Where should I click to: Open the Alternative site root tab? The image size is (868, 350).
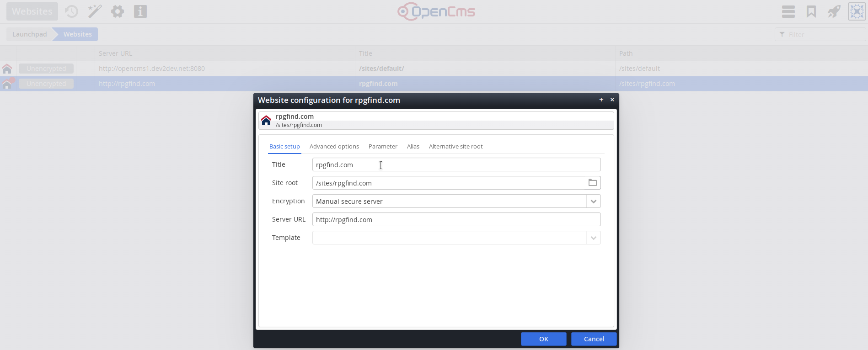(x=455, y=147)
